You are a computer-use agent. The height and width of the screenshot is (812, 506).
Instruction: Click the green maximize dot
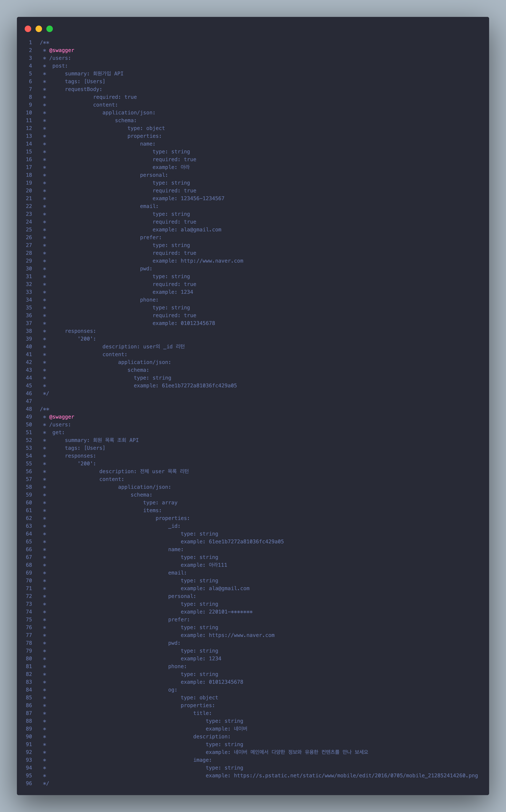50,29
